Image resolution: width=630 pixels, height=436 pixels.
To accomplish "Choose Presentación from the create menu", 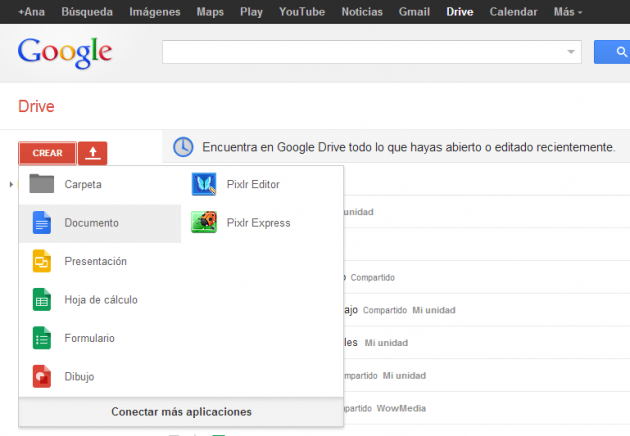I will (x=100, y=261).
